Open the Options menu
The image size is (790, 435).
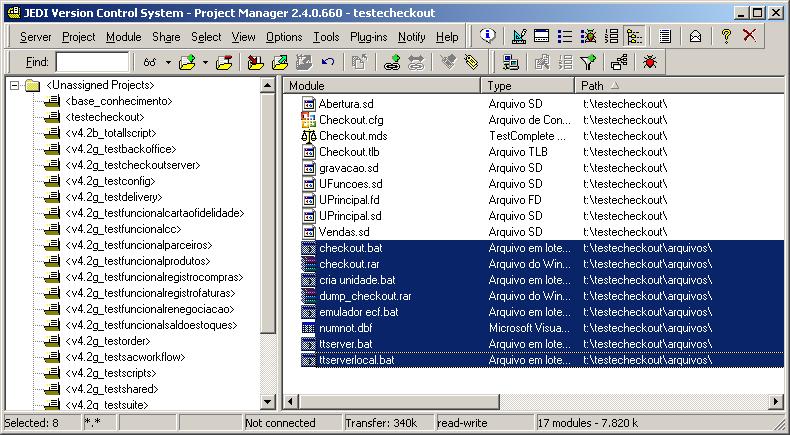(284, 37)
